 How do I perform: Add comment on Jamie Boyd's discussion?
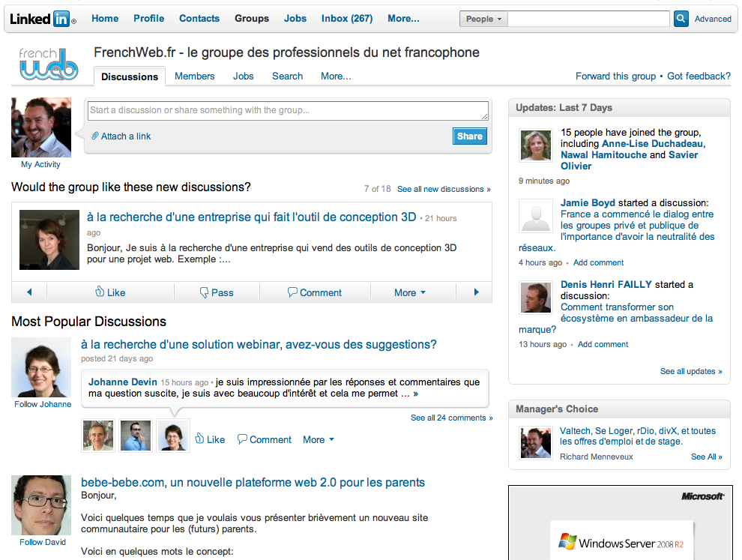(x=598, y=262)
